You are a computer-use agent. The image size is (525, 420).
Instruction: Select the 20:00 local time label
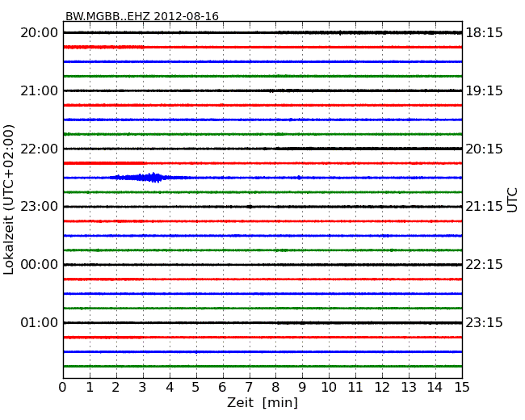pos(40,33)
